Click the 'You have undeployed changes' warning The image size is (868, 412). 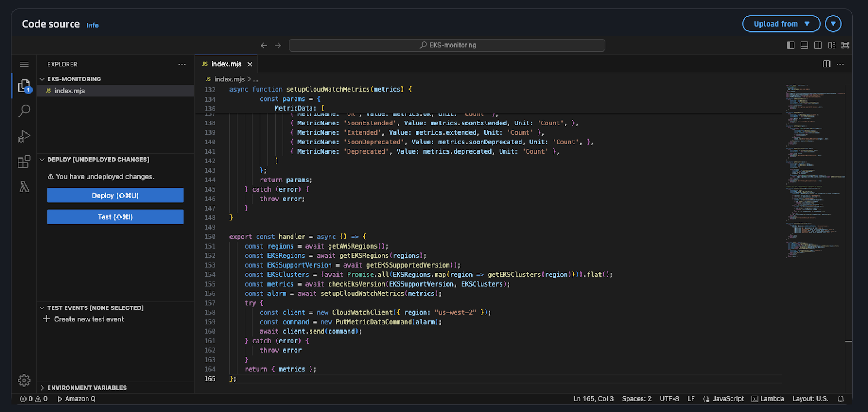(101, 177)
